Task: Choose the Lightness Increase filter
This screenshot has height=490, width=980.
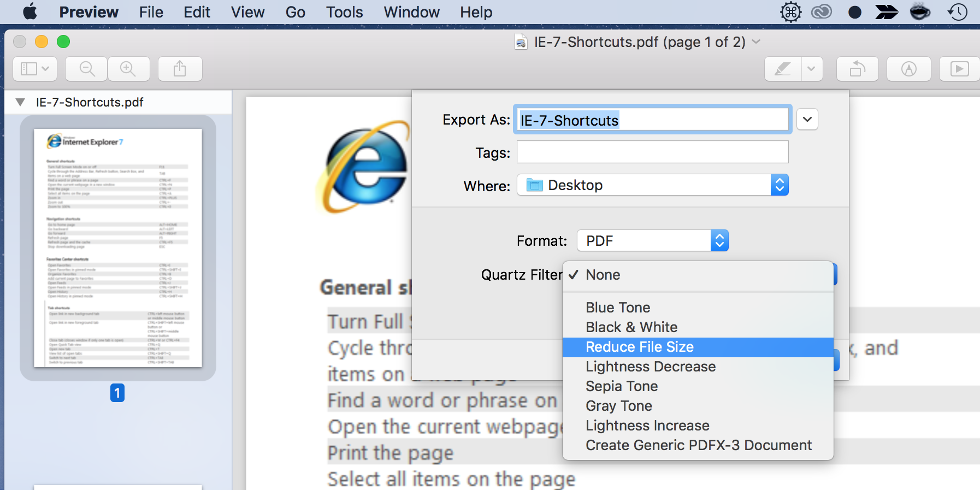Action: coord(698,426)
